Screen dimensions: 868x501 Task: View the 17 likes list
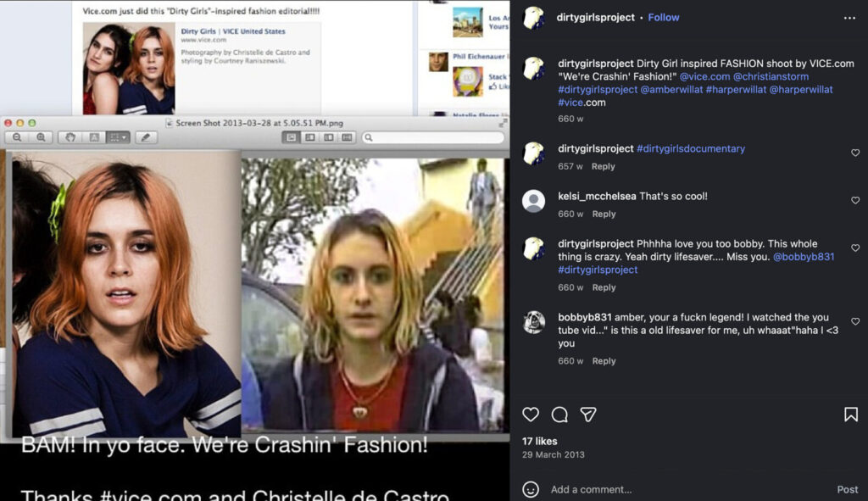540,442
